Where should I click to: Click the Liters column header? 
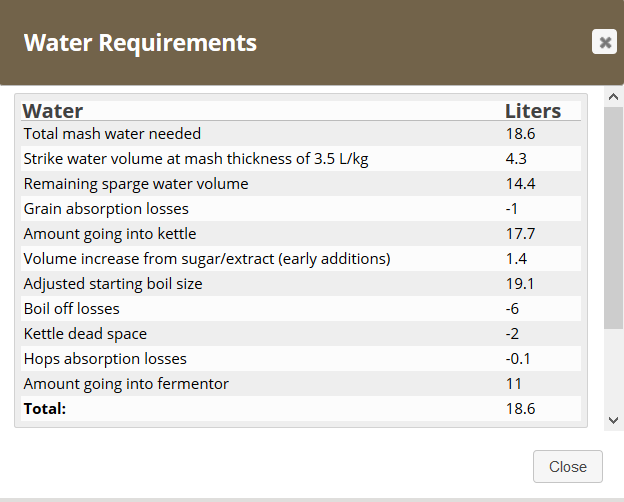(x=533, y=110)
